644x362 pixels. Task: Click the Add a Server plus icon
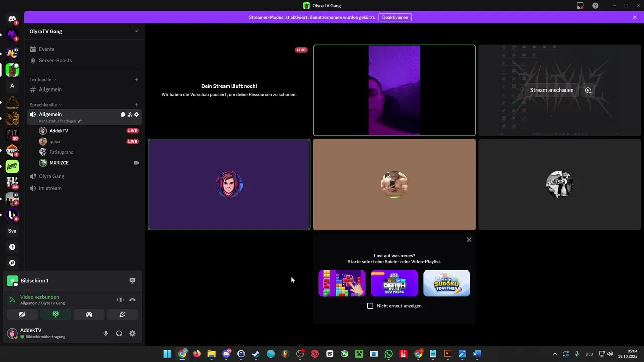[x=12, y=247]
